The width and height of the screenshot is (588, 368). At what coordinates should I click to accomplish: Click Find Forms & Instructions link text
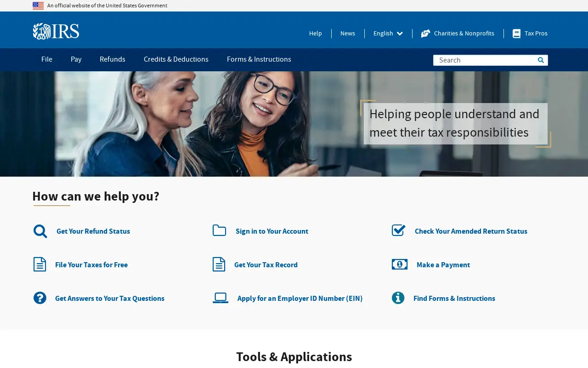click(454, 299)
